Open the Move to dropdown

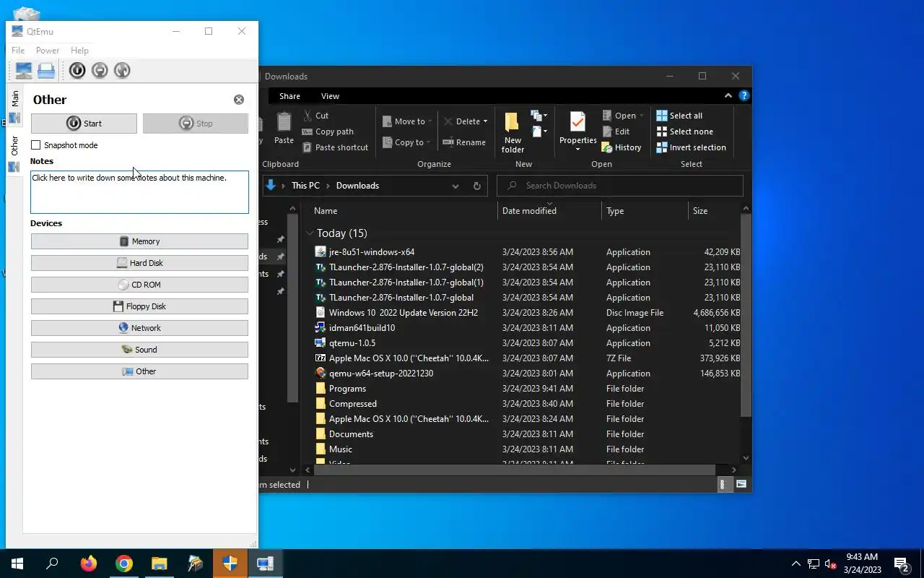(x=408, y=121)
